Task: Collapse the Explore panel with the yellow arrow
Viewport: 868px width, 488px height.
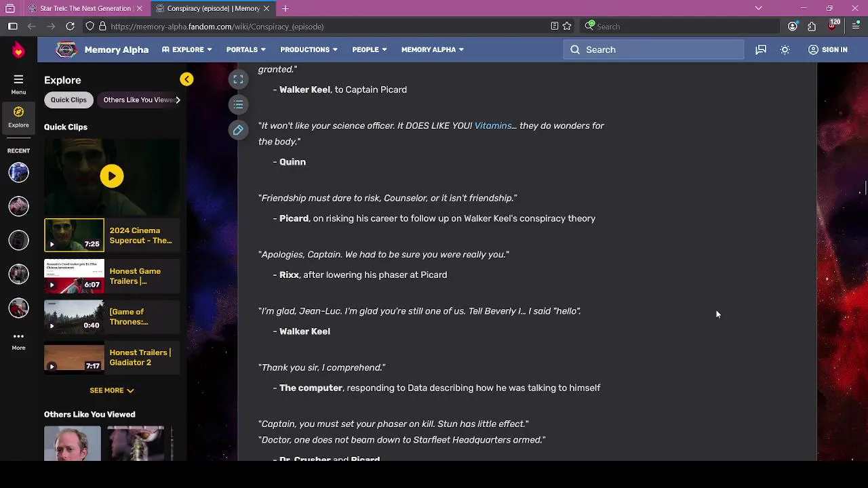Action: tap(186, 79)
